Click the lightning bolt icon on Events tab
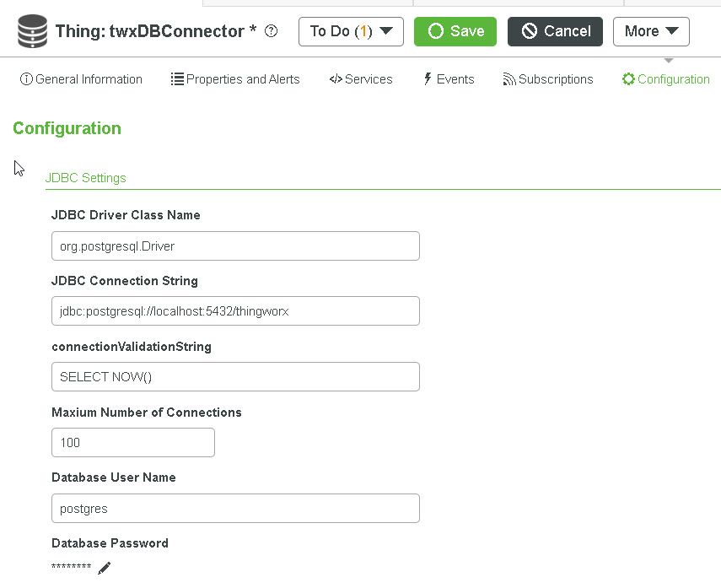This screenshot has width=721, height=588. point(428,79)
